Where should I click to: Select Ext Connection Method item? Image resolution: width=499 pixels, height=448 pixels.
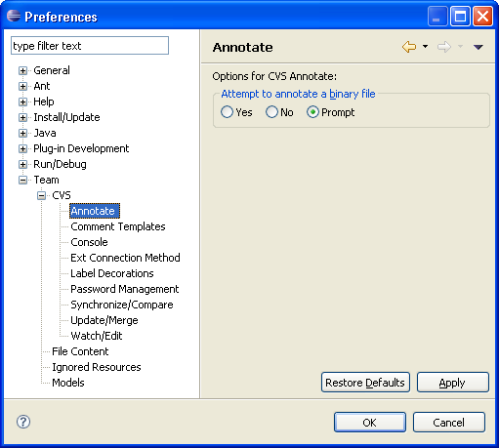125,258
